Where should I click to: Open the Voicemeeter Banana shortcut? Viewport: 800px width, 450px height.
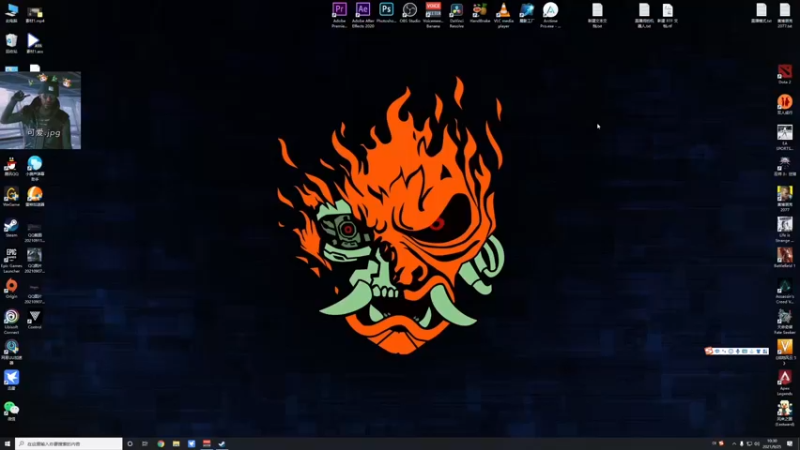[x=433, y=15]
